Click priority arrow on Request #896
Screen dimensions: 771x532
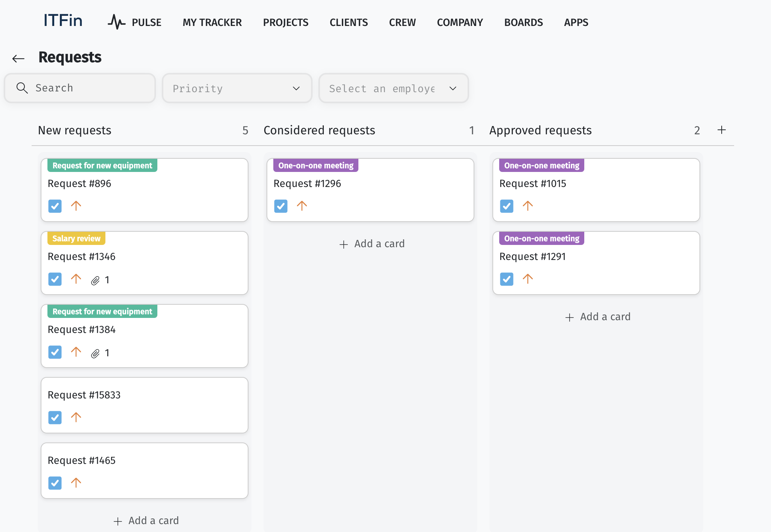[76, 206]
